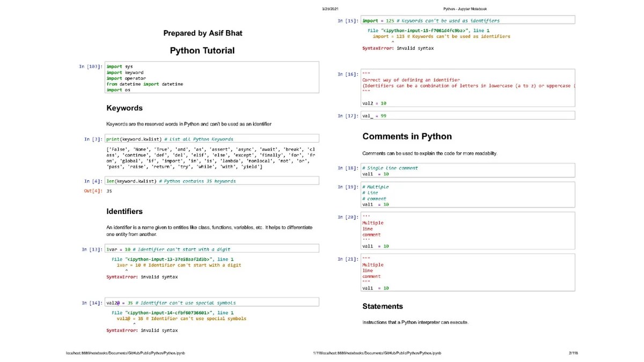Image resolution: width=644 pixels, height=362 pixels.
Task: Click the 'Comments in Python' heading
Action: [x=407, y=136]
